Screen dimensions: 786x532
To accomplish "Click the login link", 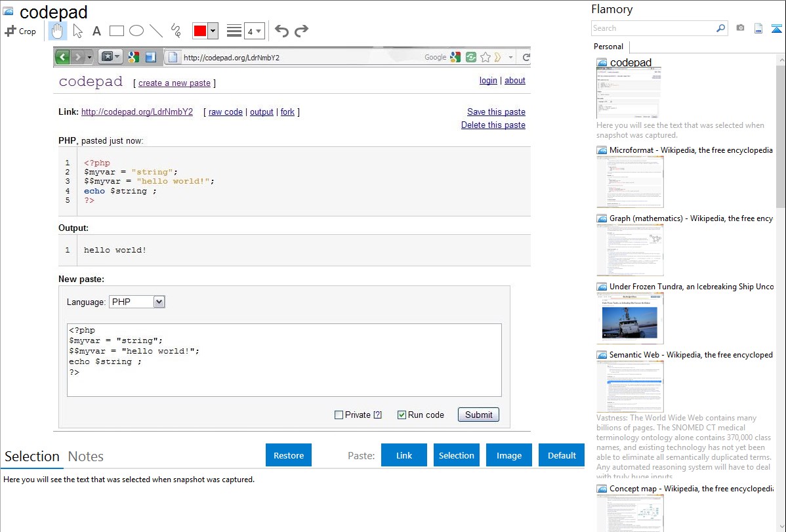I will click(x=488, y=80).
